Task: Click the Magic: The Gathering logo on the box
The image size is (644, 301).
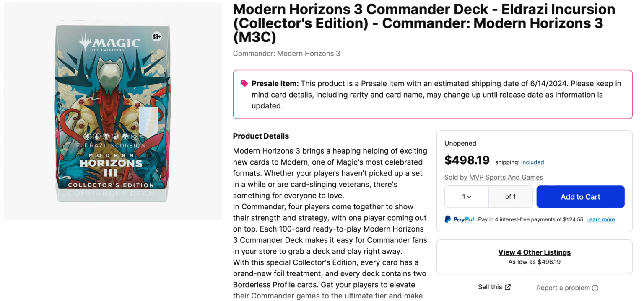Action: coord(110,43)
